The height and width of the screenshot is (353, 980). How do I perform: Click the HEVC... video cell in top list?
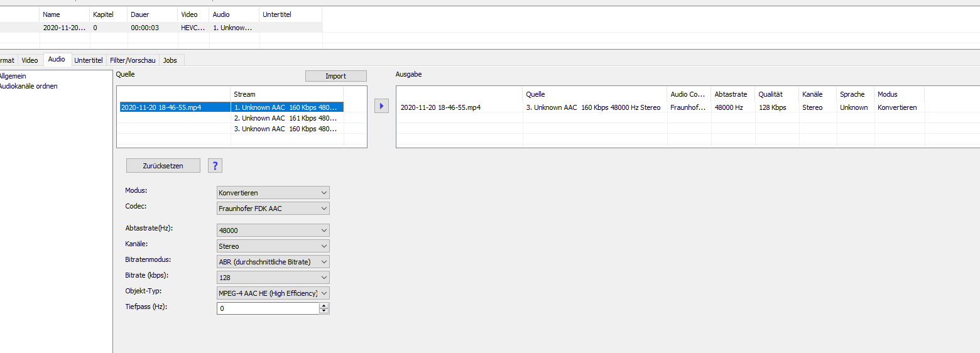pyautogui.click(x=193, y=28)
